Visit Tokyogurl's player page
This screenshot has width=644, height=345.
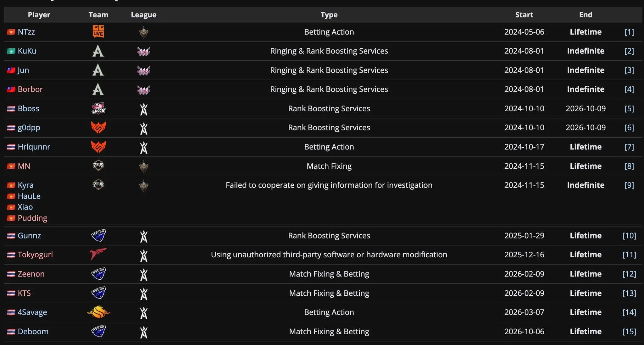tap(35, 255)
